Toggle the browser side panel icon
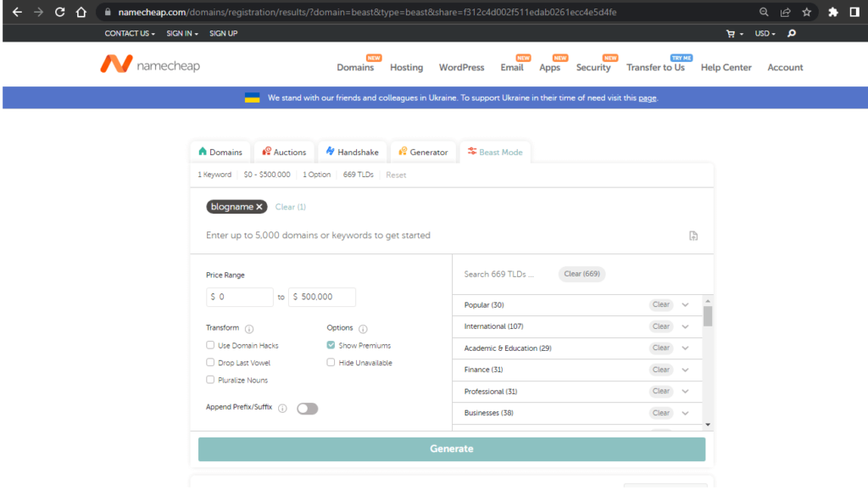Screen dimensions: 868x490 point(854,12)
